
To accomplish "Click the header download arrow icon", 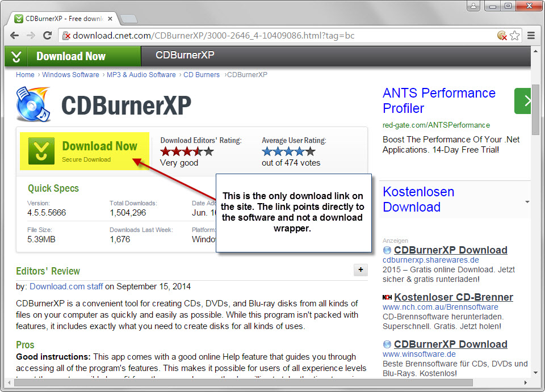I will (16, 56).
